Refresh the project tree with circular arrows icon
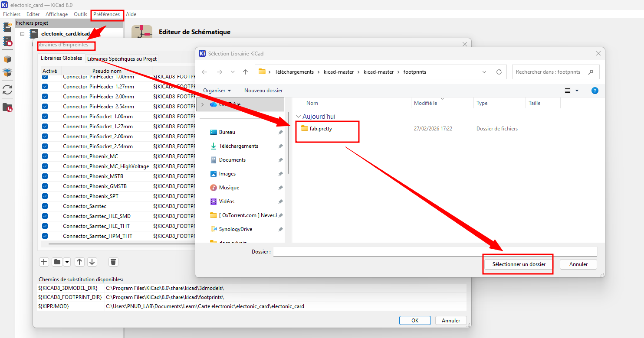 coord(7,90)
